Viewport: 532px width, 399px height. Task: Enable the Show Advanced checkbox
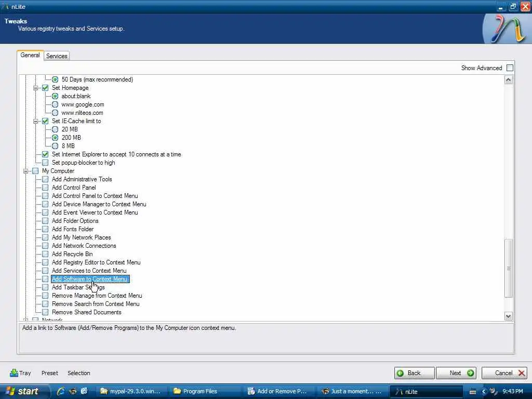coord(510,68)
